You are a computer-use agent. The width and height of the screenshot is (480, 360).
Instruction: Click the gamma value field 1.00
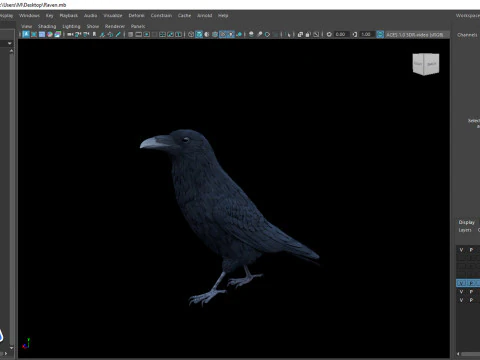tap(368, 34)
